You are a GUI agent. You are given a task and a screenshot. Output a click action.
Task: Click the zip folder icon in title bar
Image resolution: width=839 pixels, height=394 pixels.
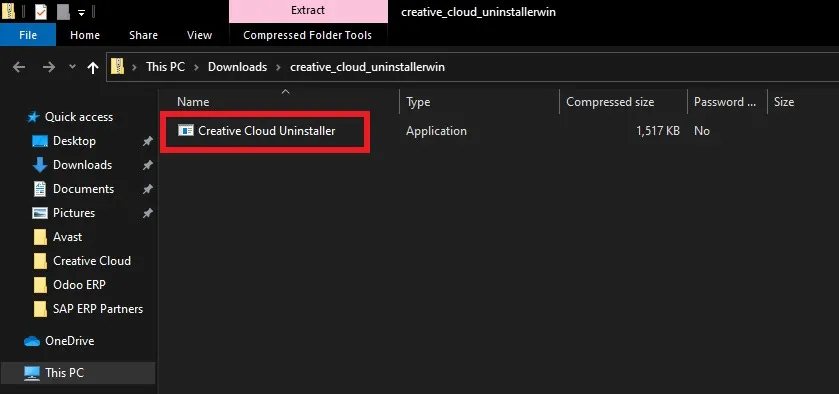[x=8, y=11]
